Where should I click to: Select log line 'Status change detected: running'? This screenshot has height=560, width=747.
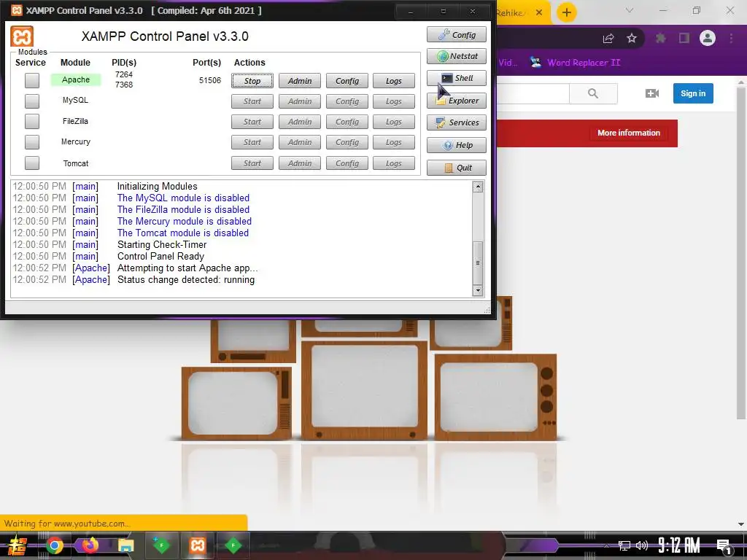coord(186,280)
